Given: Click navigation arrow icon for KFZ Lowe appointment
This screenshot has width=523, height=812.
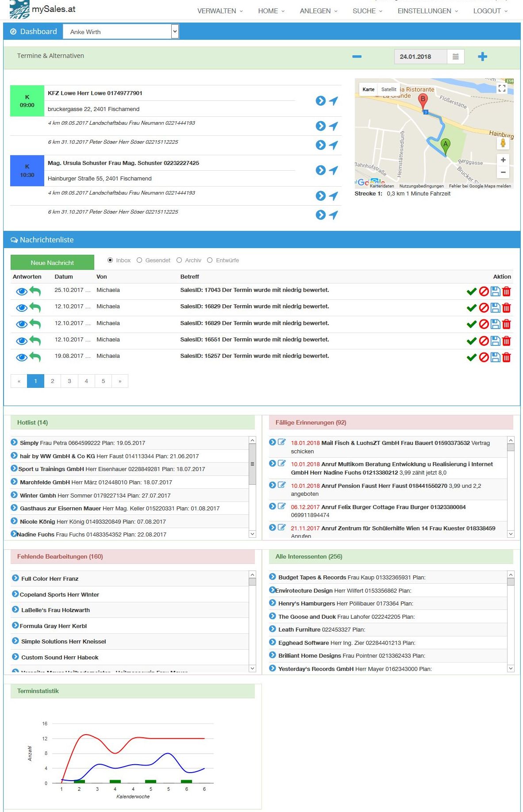Looking at the screenshot, I should [x=334, y=101].
